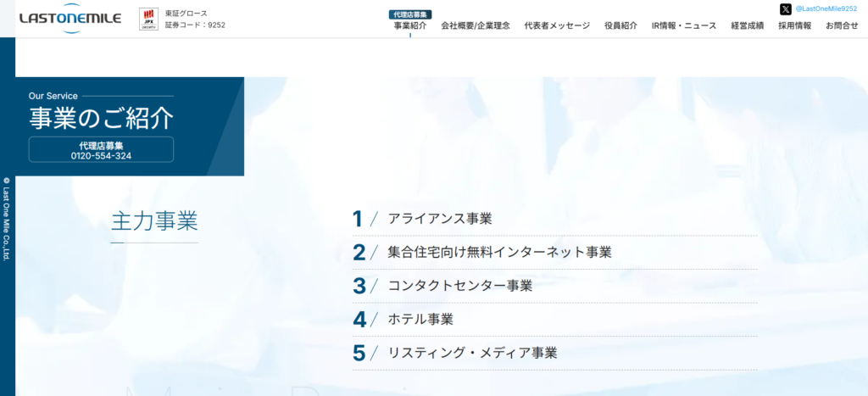Click the 事業のご紹介 title text
Image resolution: width=868 pixels, height=396 pixels.
tap(102, 117)
